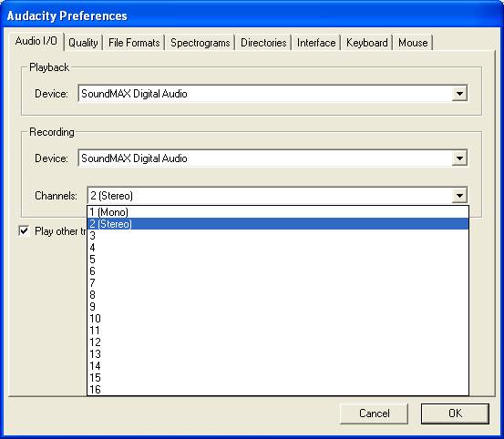The width and height of the screenshot is (504, 439).
Task: Select 7 channels in the list
Action: click(278, 283)
